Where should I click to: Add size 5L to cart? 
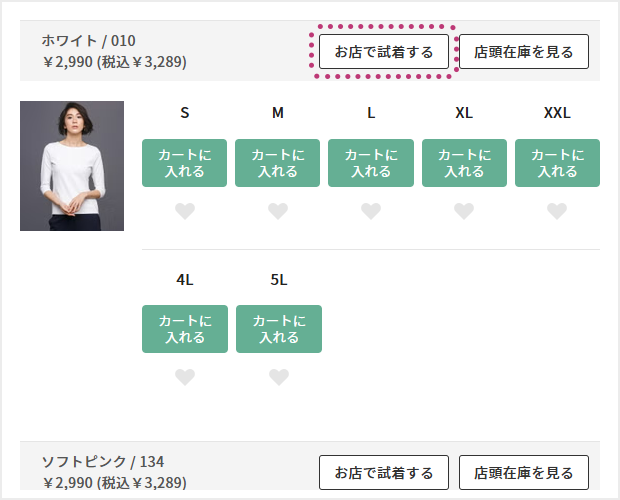click(279, 329)
